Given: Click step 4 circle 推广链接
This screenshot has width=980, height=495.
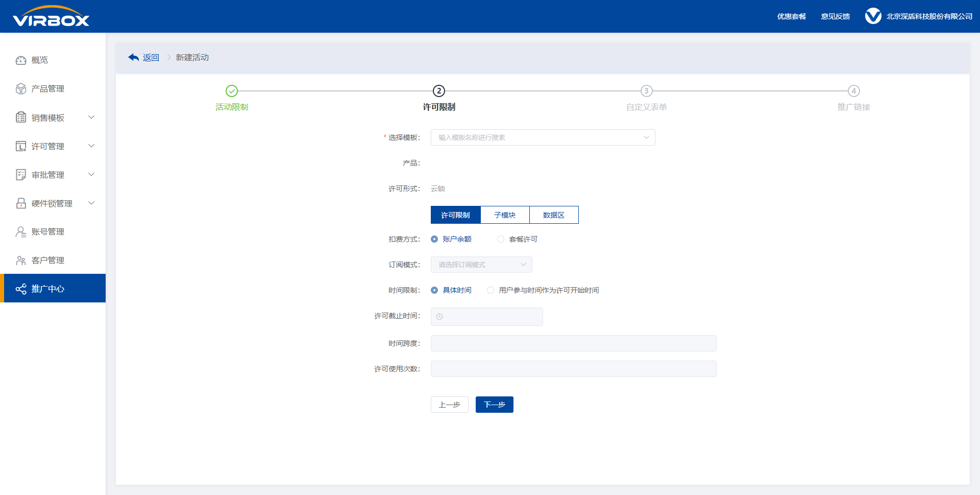Looking at the screenshot, I should pyautogui.click(x=854, y=91).
